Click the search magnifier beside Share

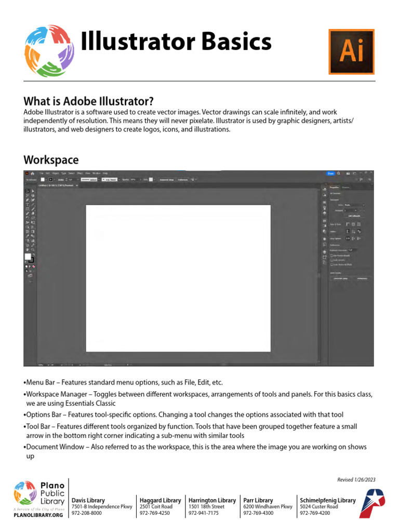[x=338, y=174]
